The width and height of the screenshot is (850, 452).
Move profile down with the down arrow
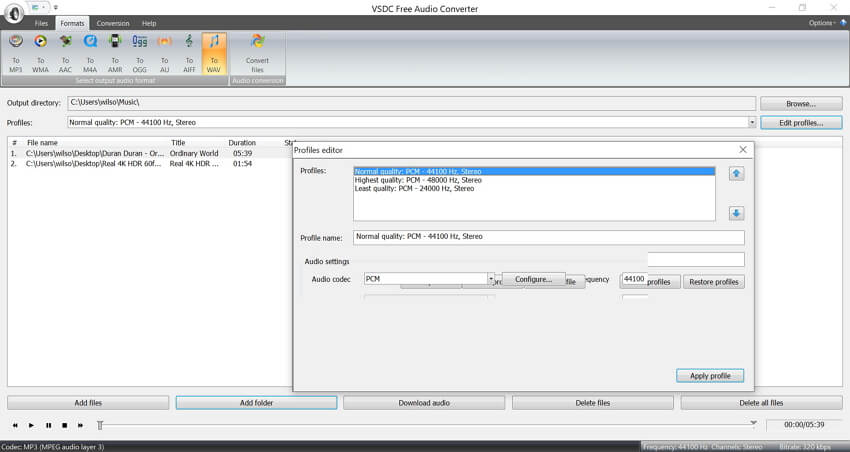pyautogui.click(x=736, y=213)
